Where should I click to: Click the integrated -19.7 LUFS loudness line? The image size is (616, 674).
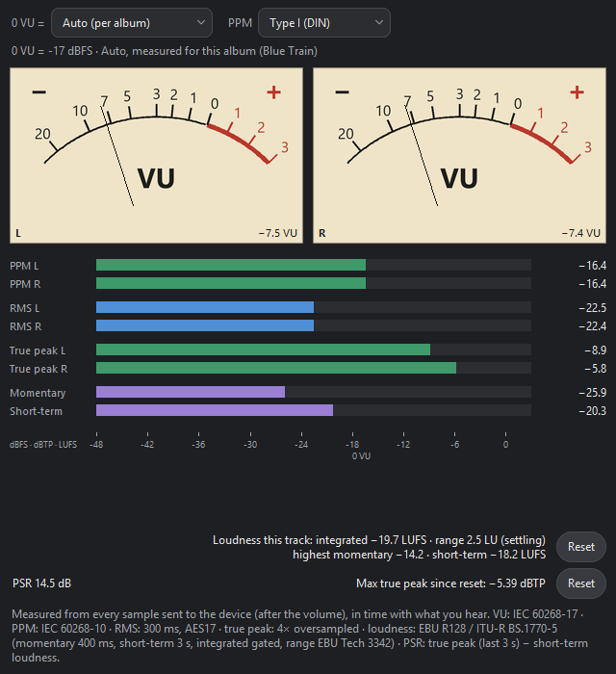click(379, 540)
